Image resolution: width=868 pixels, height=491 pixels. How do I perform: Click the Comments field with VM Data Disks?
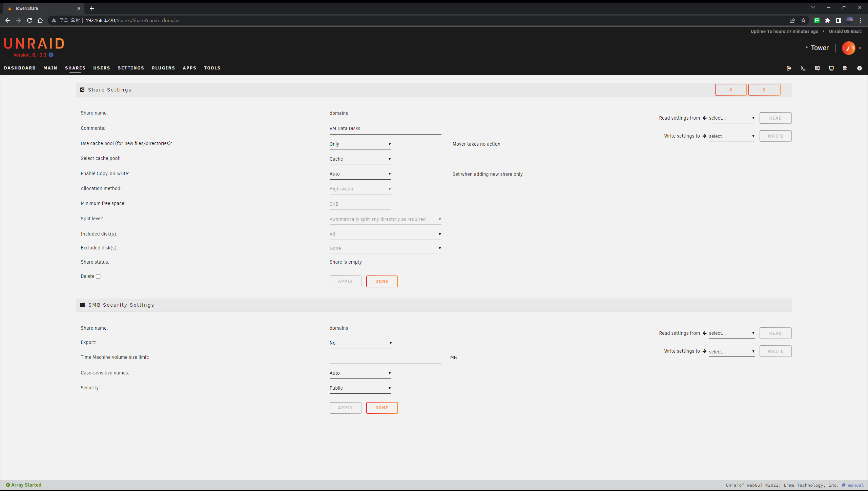pos(385,128)
